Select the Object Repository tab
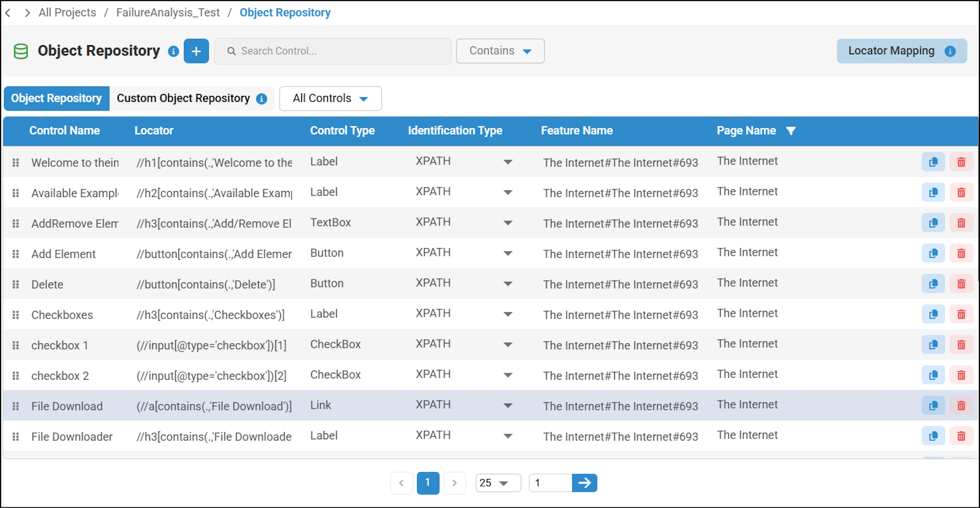Viewport: 980px width, 508px height. (56, 99)
